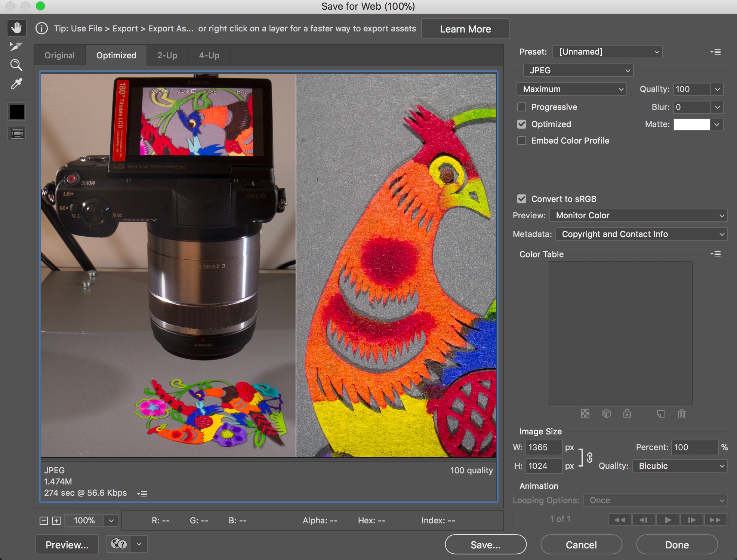737x560 pixels.
Task: Select the Zoom tool
Action: coord(17,65)
